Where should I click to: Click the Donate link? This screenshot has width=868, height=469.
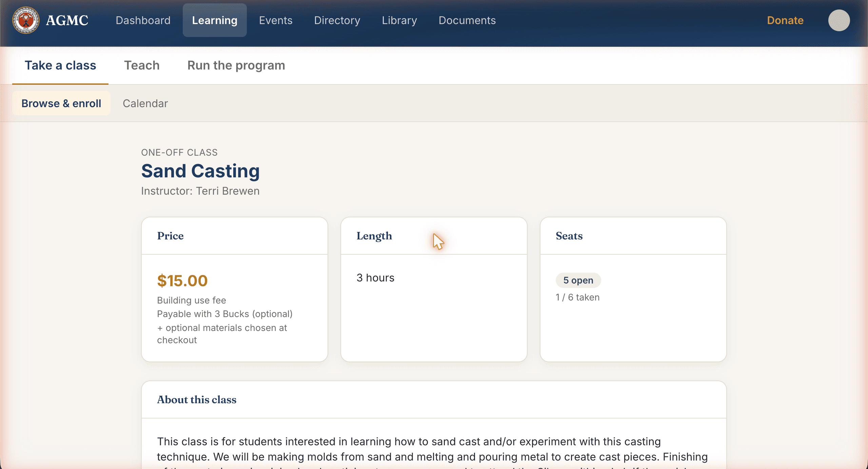click(785, 20)
